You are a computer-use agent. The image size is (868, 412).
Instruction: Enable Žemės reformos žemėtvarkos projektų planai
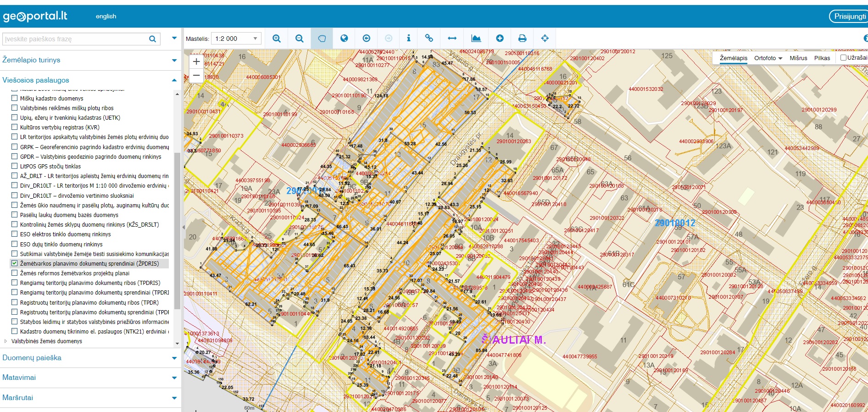point(15,273)
